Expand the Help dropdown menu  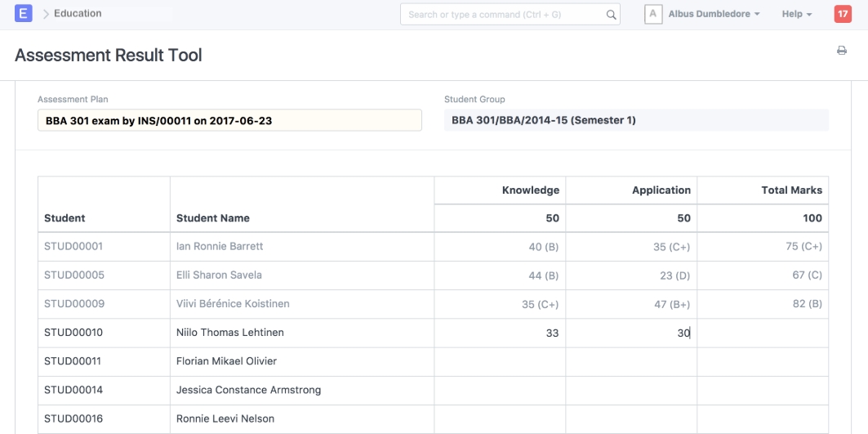[x=796, y=15]
